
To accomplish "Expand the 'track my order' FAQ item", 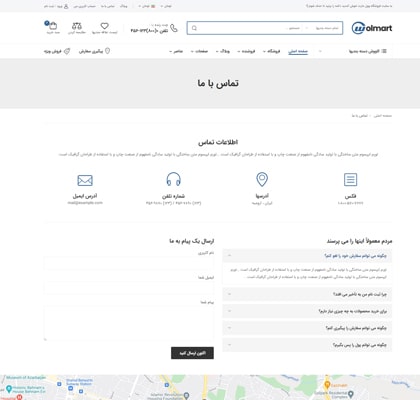I will (307, 328).
